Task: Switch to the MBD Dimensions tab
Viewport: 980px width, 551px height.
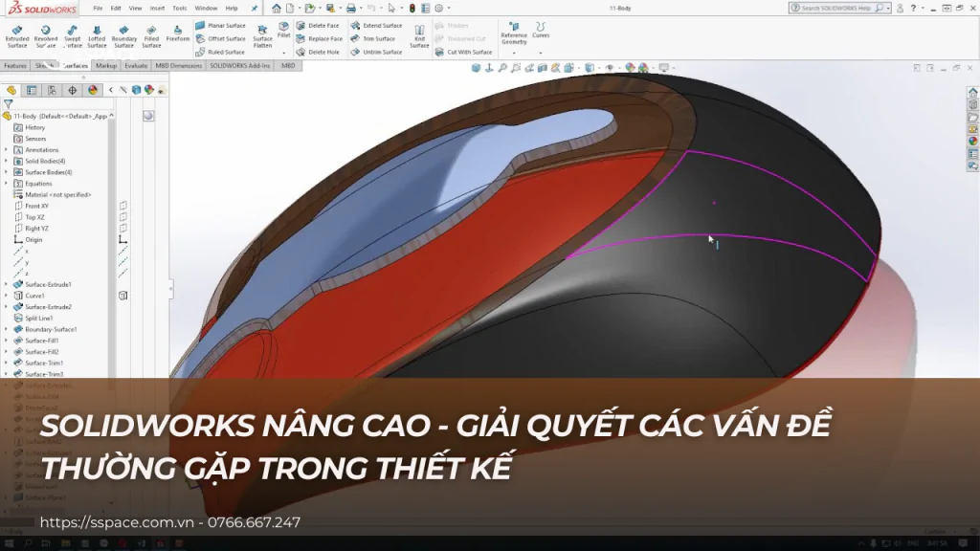Action: tap(179, 66)
